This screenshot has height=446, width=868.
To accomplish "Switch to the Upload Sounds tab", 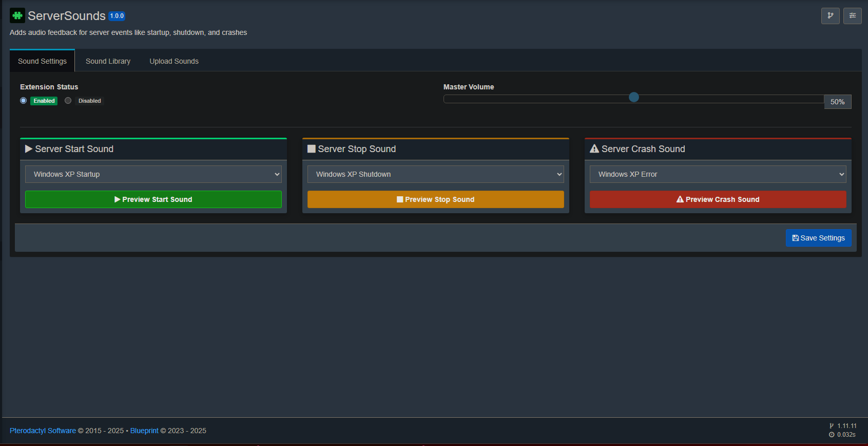I will click(x=174, y=61).
